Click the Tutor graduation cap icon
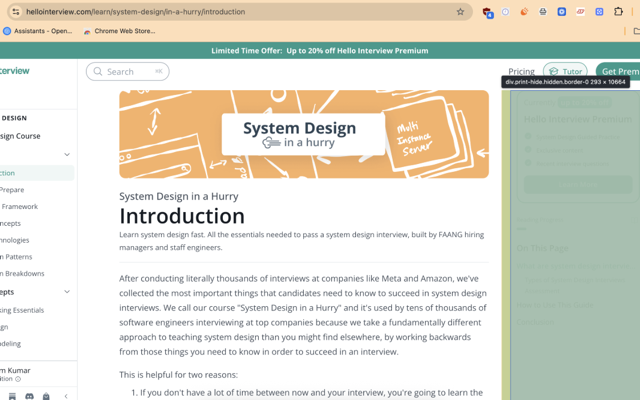 (x=553, y=71)
